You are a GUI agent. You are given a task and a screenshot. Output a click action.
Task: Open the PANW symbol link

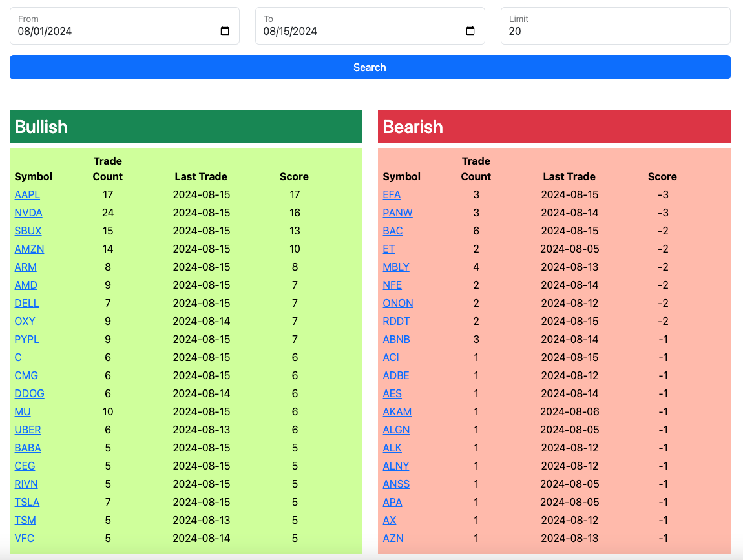tap(397, 213)
